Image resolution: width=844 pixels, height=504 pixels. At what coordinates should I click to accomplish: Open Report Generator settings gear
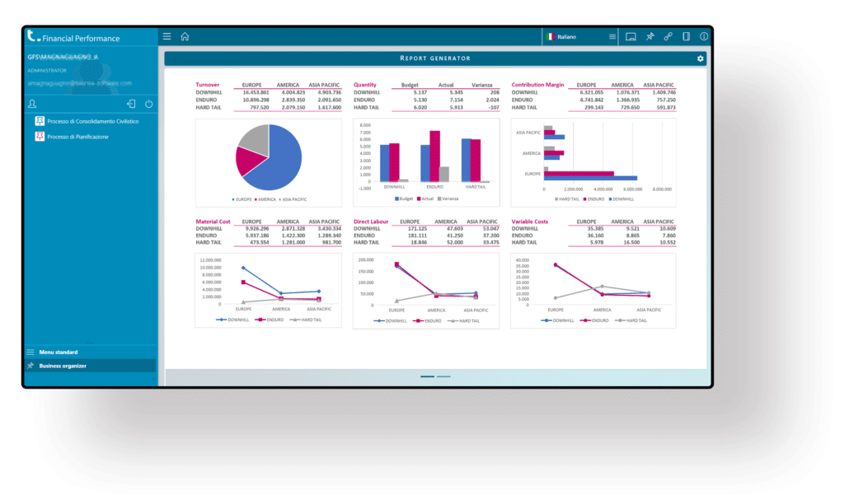click(701, 58)
